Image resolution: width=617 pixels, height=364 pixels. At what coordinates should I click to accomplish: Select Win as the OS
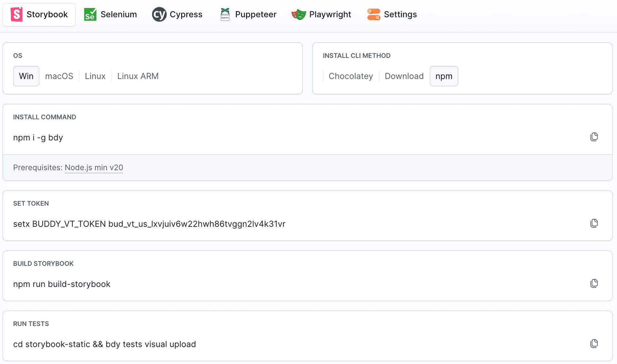coord(26,76)
